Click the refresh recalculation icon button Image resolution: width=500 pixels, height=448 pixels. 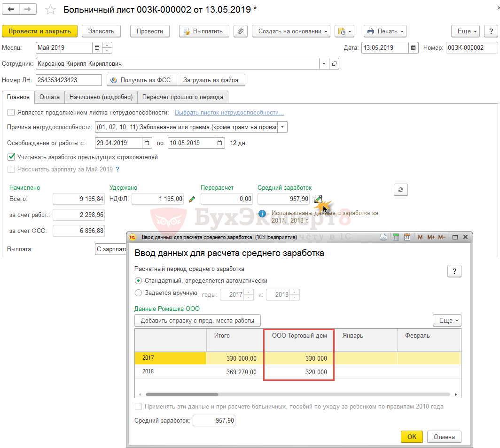[401, 190]
